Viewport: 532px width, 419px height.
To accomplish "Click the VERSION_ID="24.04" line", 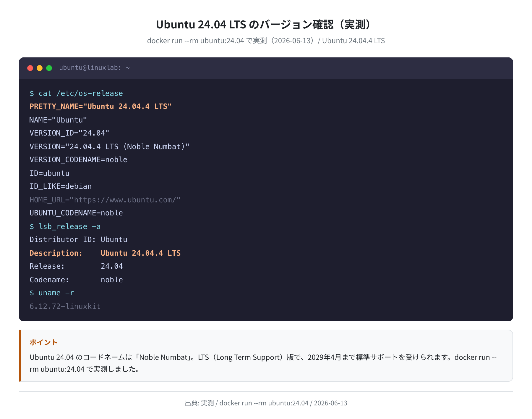I will 69,133.
